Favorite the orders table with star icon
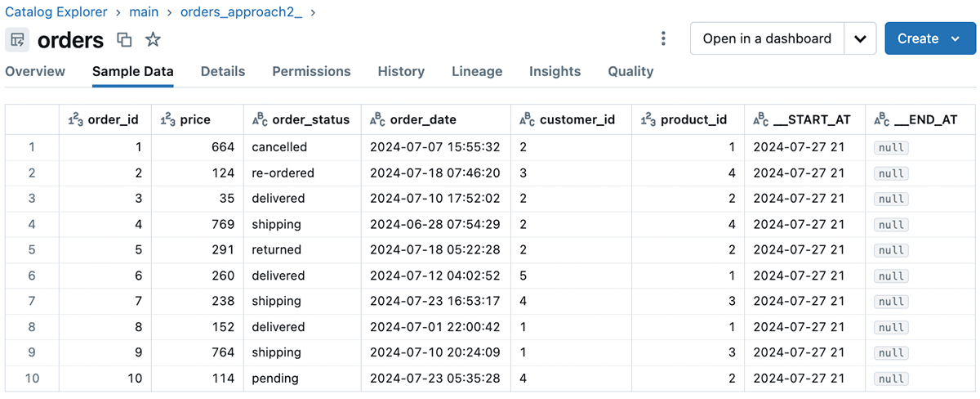Screen dimensions: 980x399 pyautogui.click(x=153, y=39)
